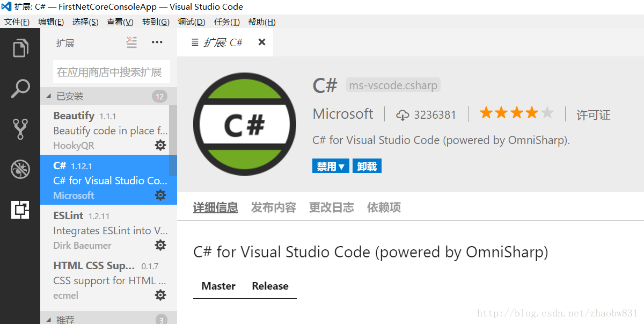
Task: Click the ecmel publisher name
Action: click(65, 296)
